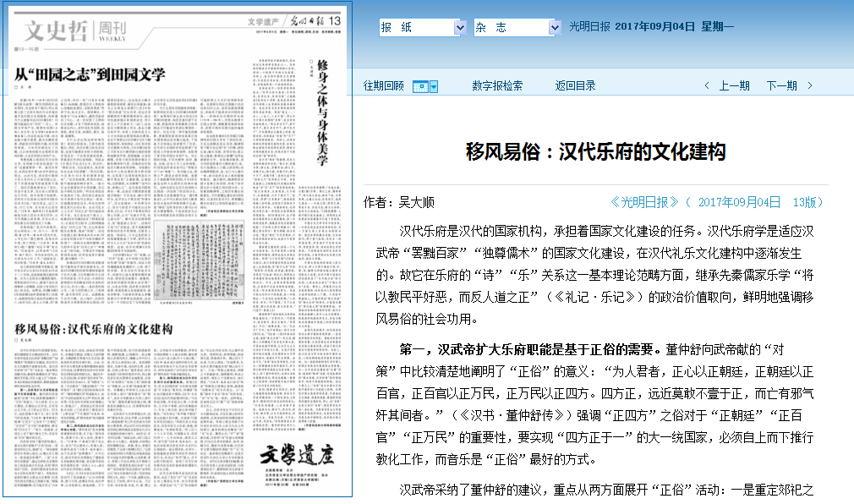Viewport: 854px width, 504px height.
Task: Click the 文史哲周刊 masthead on the page image
Action: pos(75,31)
